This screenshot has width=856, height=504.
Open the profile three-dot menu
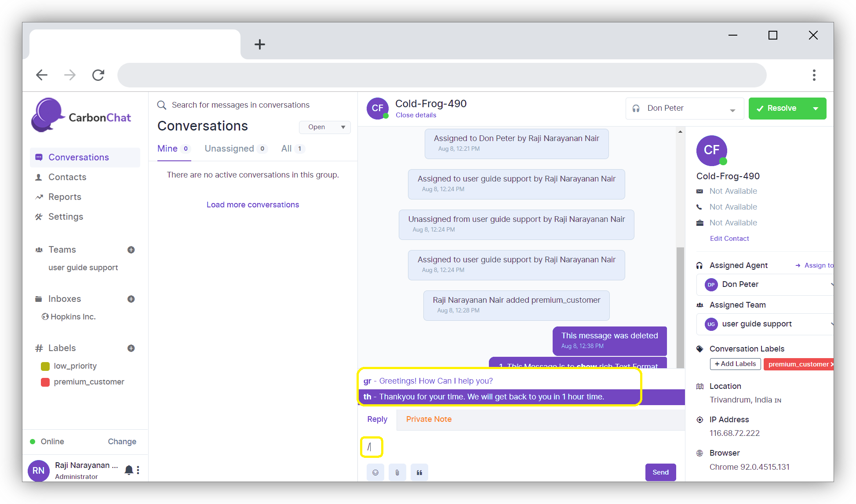[138, 470]
